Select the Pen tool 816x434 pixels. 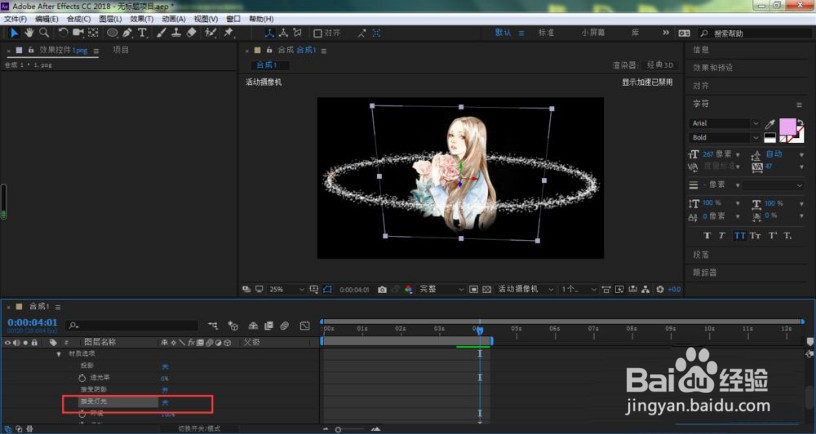[x=127, y=33]
